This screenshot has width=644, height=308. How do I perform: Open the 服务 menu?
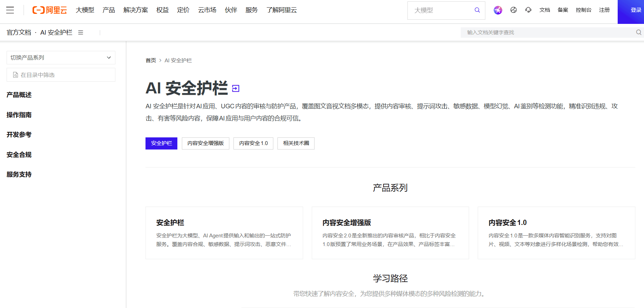point(252,10)
